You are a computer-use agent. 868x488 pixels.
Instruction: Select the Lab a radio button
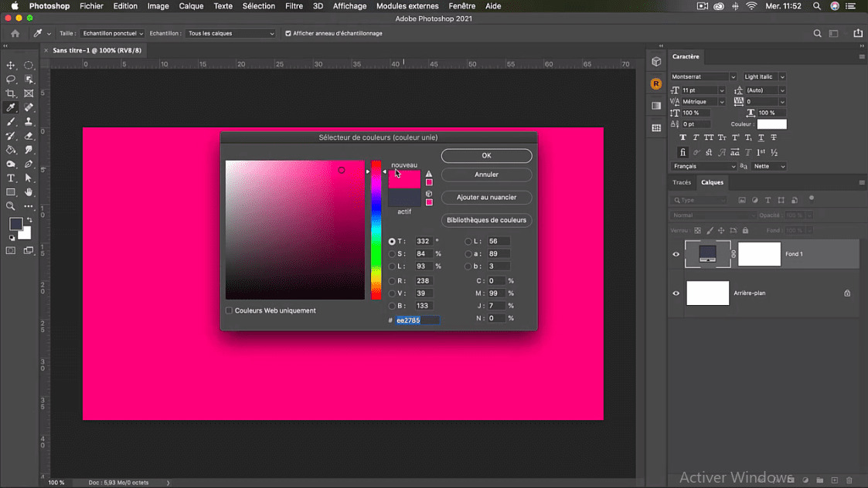click(468, 254)
